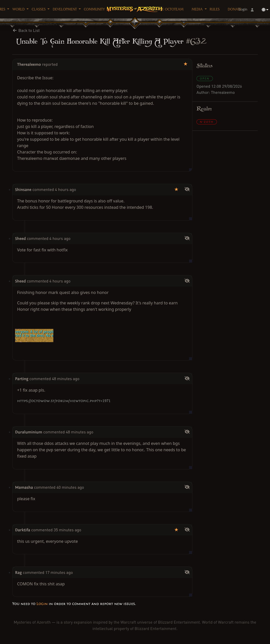
Task: Expand the World dropdown menu
Action: coord(20,9)
